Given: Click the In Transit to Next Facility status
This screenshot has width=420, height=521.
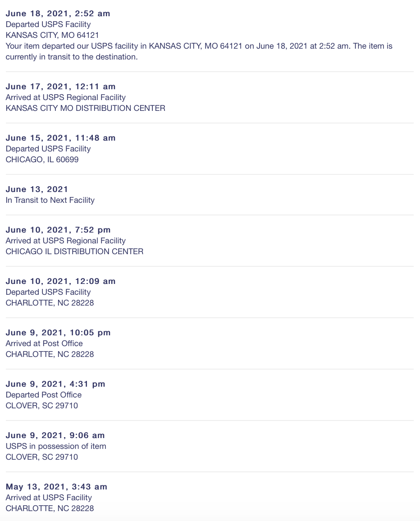Looking at the screenshot, I should (50, 200).
